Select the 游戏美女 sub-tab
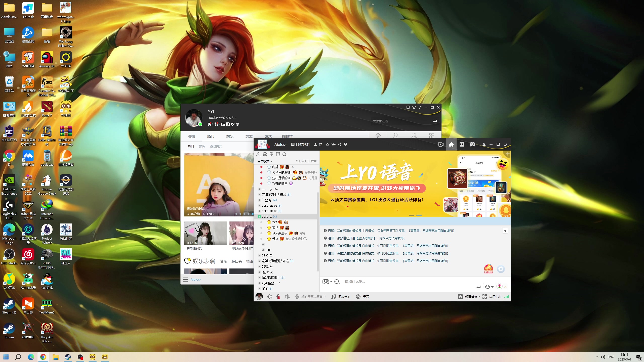Image resolution: width=644 pixels, height=362 pixels. click(x=216, y=146)
